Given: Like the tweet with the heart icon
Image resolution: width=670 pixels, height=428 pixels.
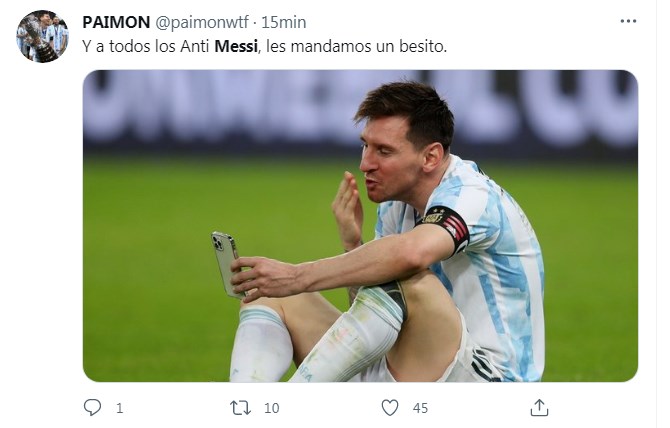Looking at the screenshot, I should (x=390, y=407).
